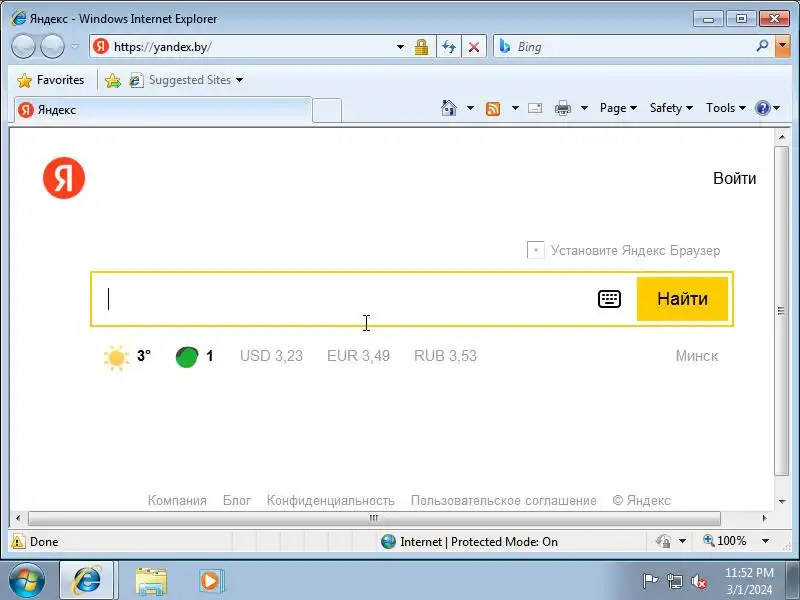Viewport: 800px width, 600px height.
Task: Click the Help question mark icon
Action: pos(762,108)
